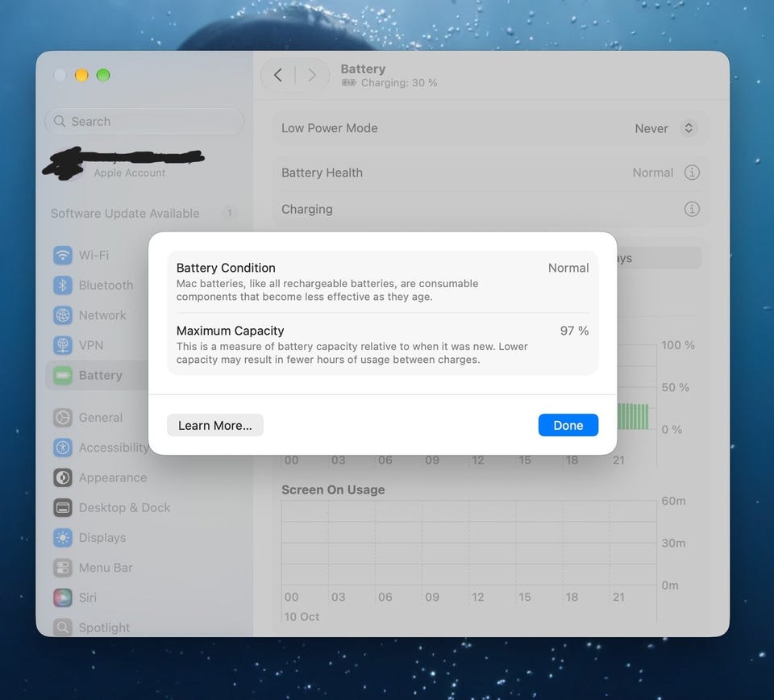Open the Low Power Mode 'Never' dropdown
774x700 pixels.
[x=665, y=128]
